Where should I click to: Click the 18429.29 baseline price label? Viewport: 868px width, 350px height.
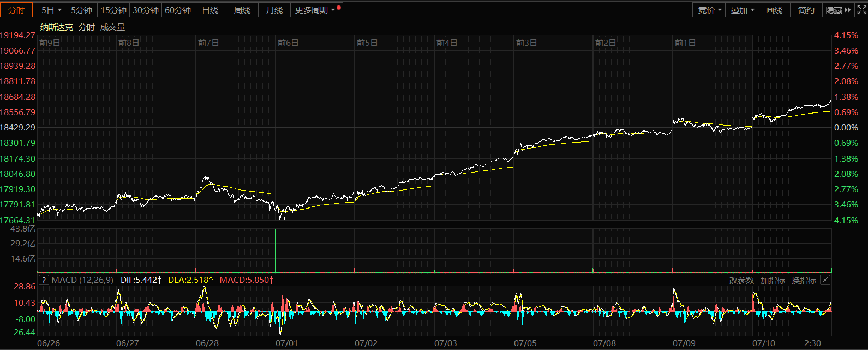pyautogui.click(x=17, y=127)
